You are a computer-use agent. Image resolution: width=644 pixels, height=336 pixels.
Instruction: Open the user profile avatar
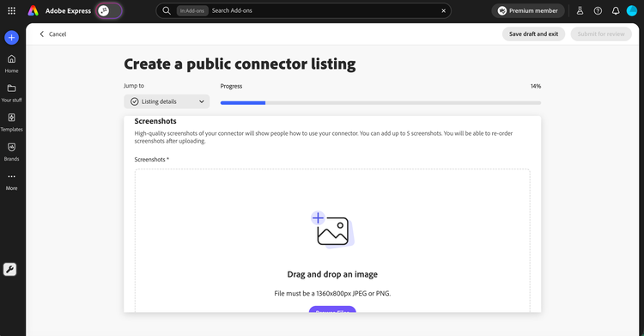pyautogui.click(x=632, y=10)
